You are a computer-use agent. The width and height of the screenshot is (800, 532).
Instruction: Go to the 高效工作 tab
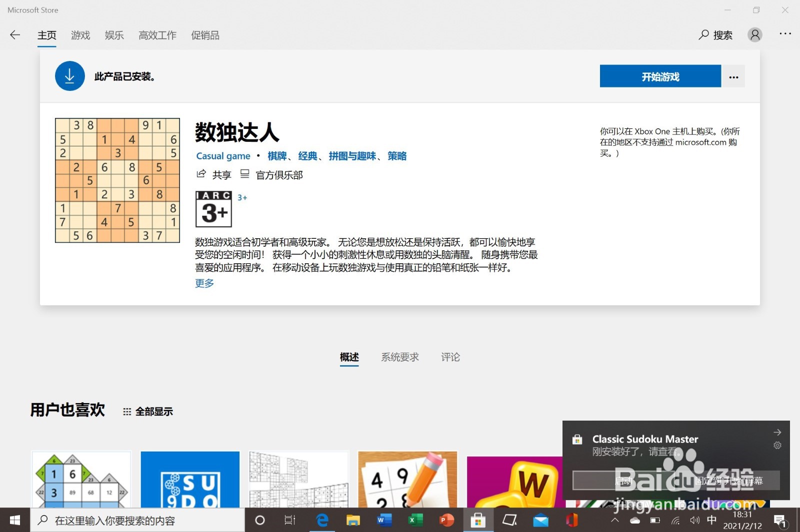tap(157, 35)
